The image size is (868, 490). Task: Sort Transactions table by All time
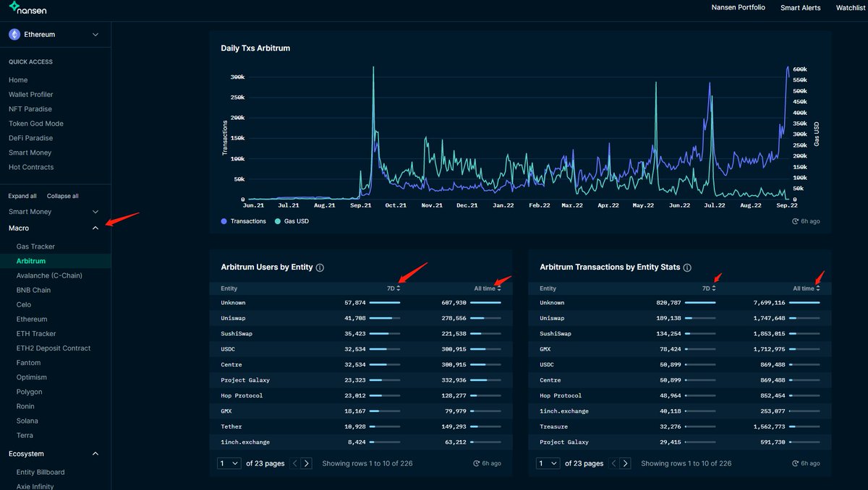coord(807,288)
